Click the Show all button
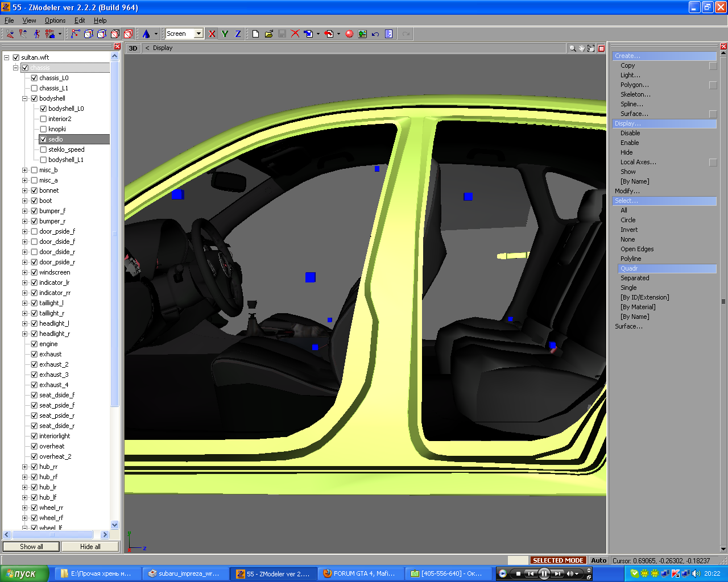 click(x=31, y=547)
